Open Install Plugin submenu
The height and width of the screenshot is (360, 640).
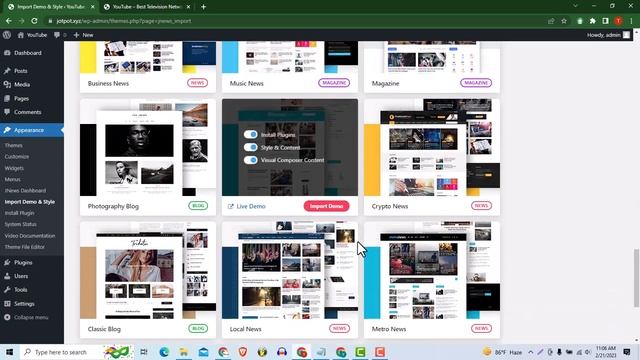[x=20, y=213]
